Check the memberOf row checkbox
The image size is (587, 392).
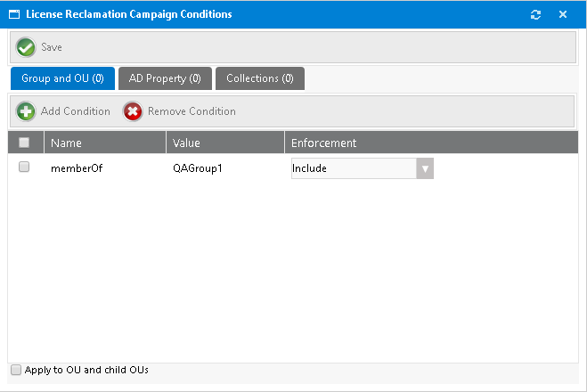[24, 167]
